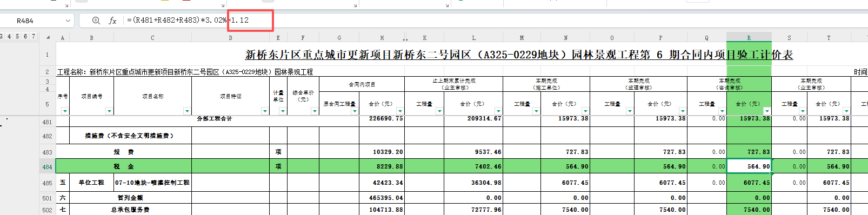The height and width of the screenshot is (215, 868).
Task: Open the 项目编号 filter dropdown
Action: [x=109, y=111]
